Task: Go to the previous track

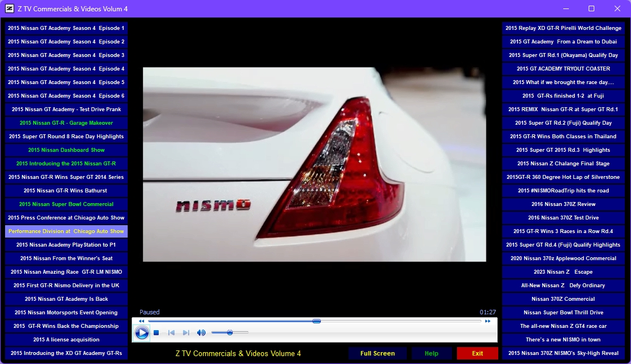Action: [x=171, y=332]
